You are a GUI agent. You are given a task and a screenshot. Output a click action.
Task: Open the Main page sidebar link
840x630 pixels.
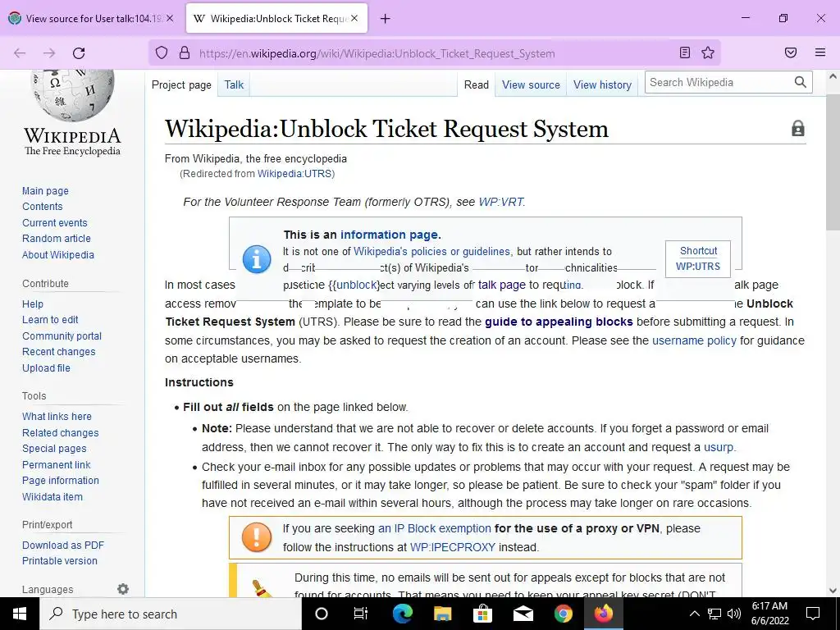(46, 190)
